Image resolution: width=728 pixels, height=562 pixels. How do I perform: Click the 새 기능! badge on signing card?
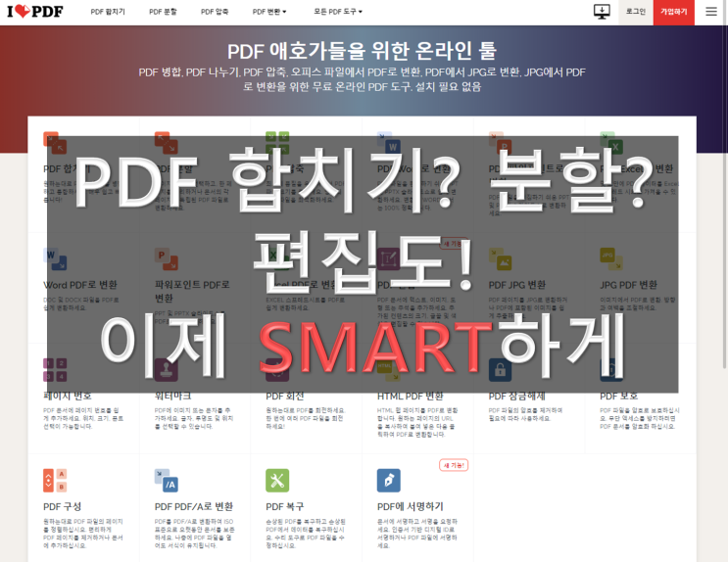[x=454, y=465]
